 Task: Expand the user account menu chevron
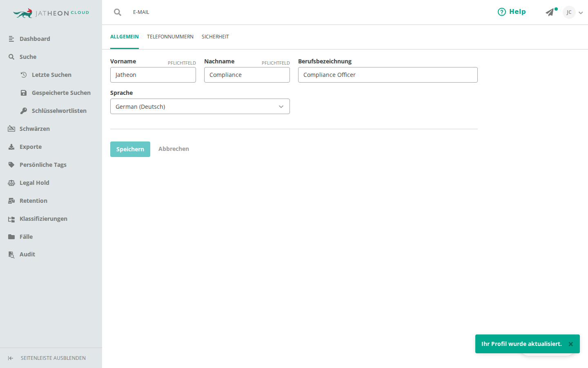pyautogui.click(x=581, y=13)
